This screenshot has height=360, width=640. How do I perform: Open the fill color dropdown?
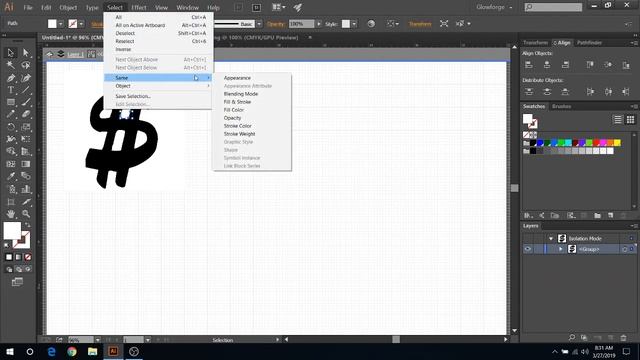(61, 24)
